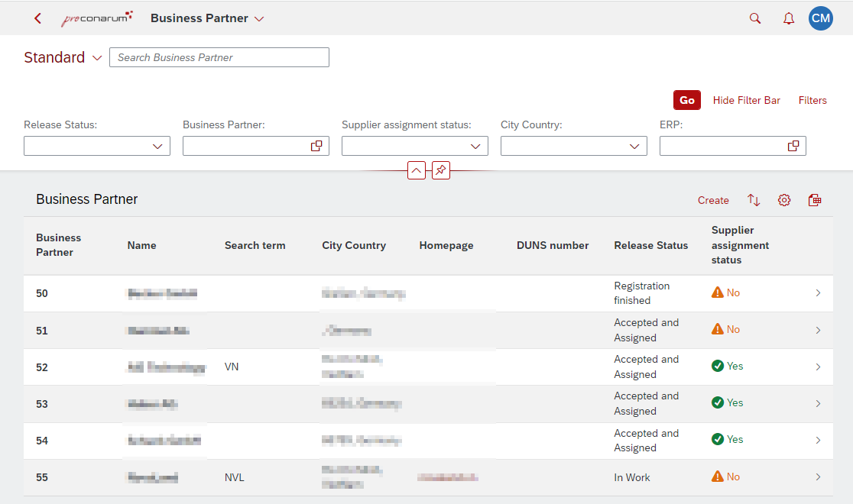Image resolution: width=853 pixels, height=504 pixels.
Task: Open search using the magnifier icon
Action: coord(755,18)
